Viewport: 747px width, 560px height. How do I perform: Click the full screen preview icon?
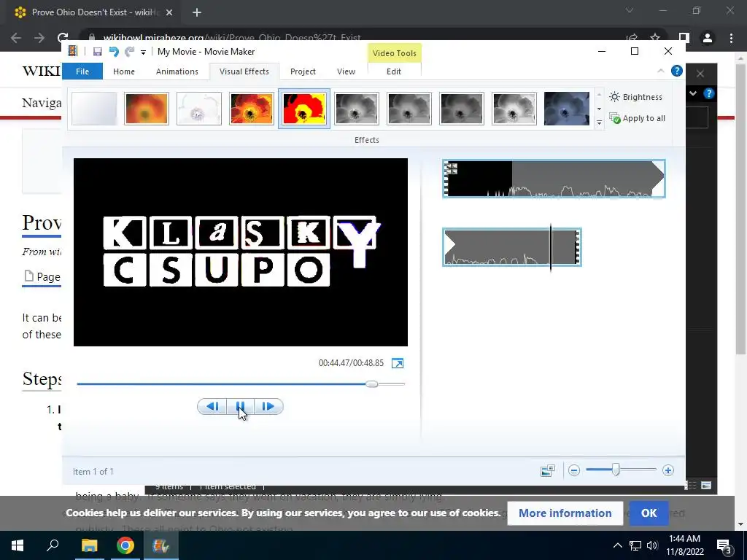point(398,363)
